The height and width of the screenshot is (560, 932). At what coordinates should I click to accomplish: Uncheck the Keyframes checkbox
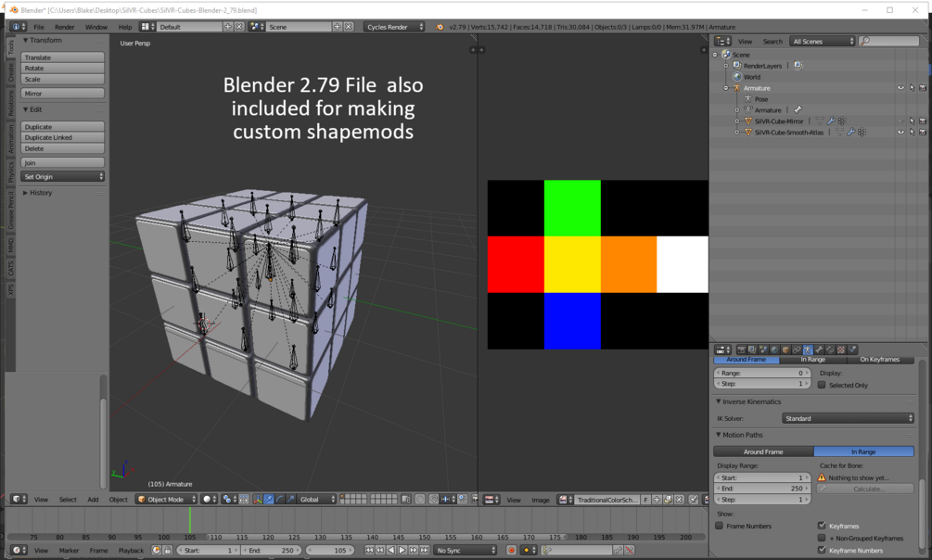(x=822, y=526)
